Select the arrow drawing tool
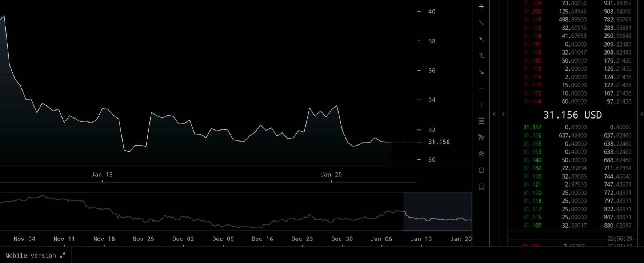Image resolution: width=644 pixels, height=263 pixels. tap(481, 72)
